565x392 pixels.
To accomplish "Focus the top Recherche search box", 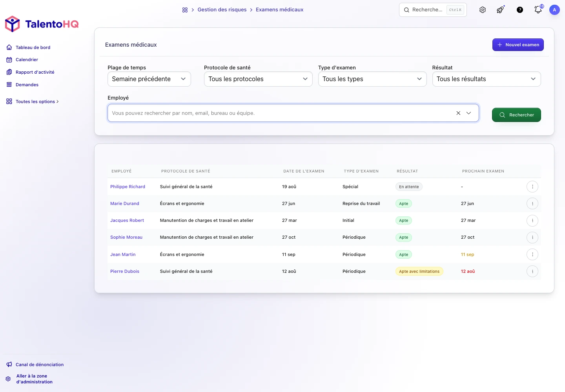I will [433, 10].
